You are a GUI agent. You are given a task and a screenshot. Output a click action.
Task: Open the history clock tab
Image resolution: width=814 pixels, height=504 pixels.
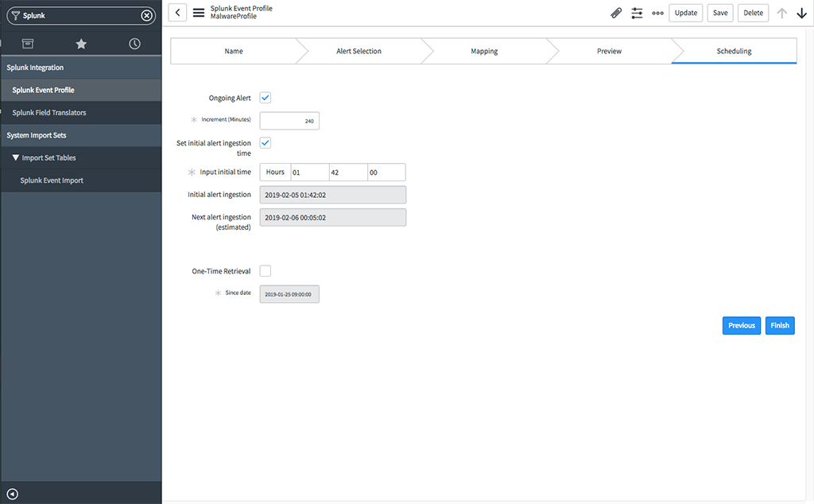click(134, 44)
